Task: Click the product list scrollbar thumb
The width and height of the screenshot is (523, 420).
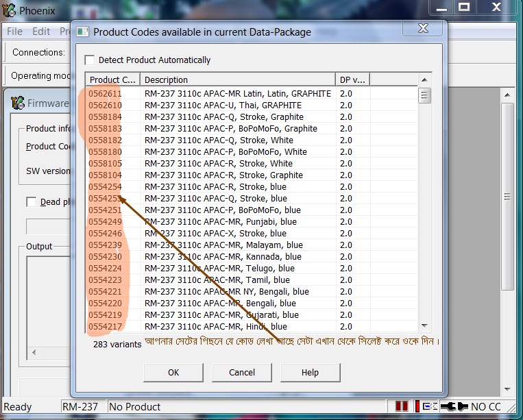Action: 424,96
